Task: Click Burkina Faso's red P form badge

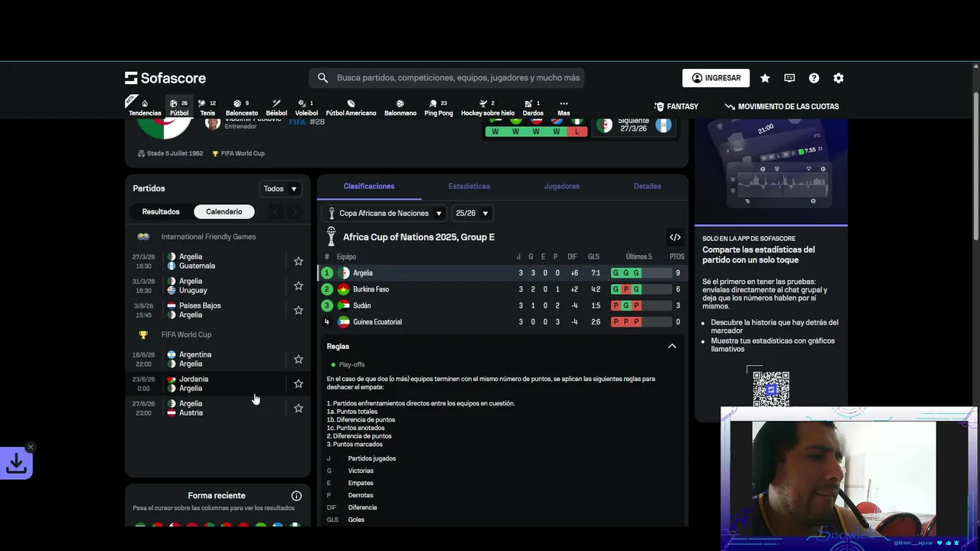Action: pos(626,289)
